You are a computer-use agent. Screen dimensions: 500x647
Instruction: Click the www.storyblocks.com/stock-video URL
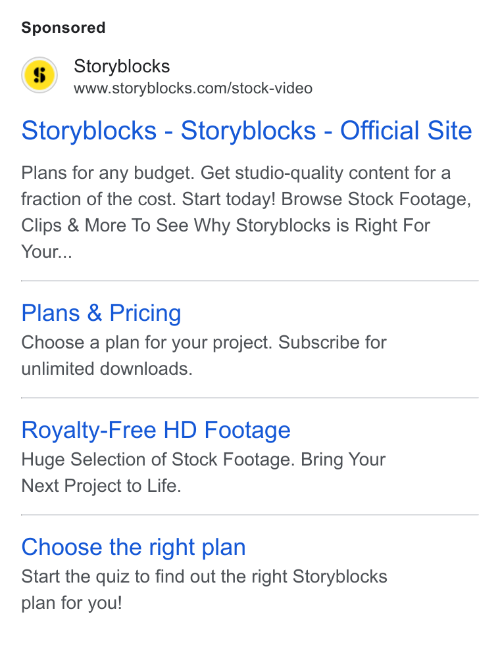click(x=193, y=88)
